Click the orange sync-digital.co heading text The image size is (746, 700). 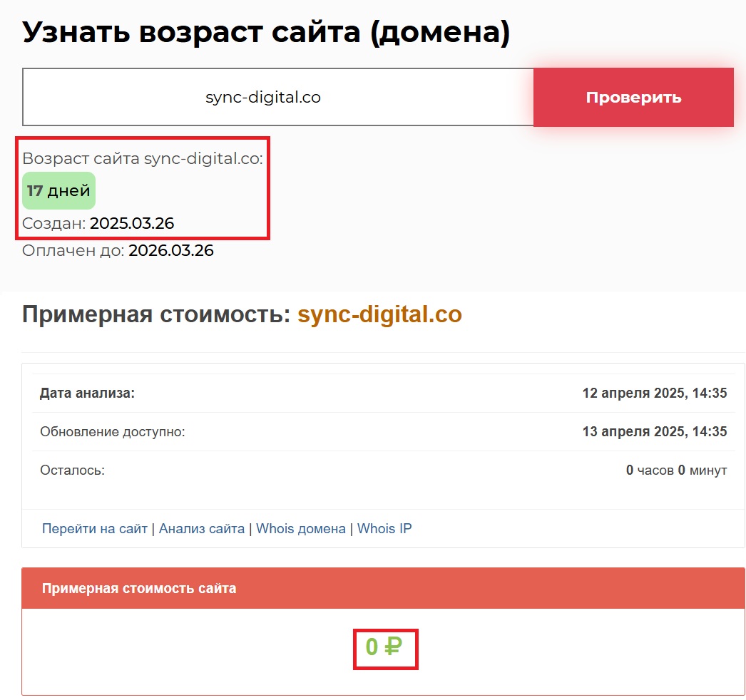pos(379,314)
